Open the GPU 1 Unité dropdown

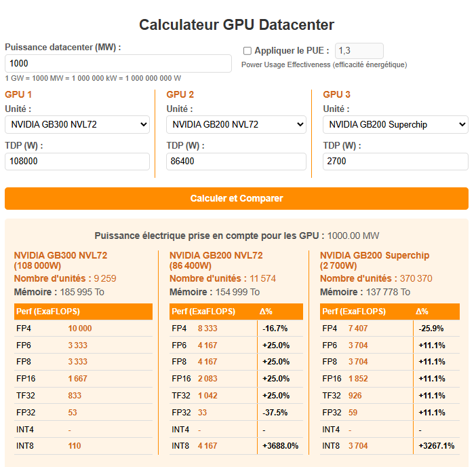(77, 124)
